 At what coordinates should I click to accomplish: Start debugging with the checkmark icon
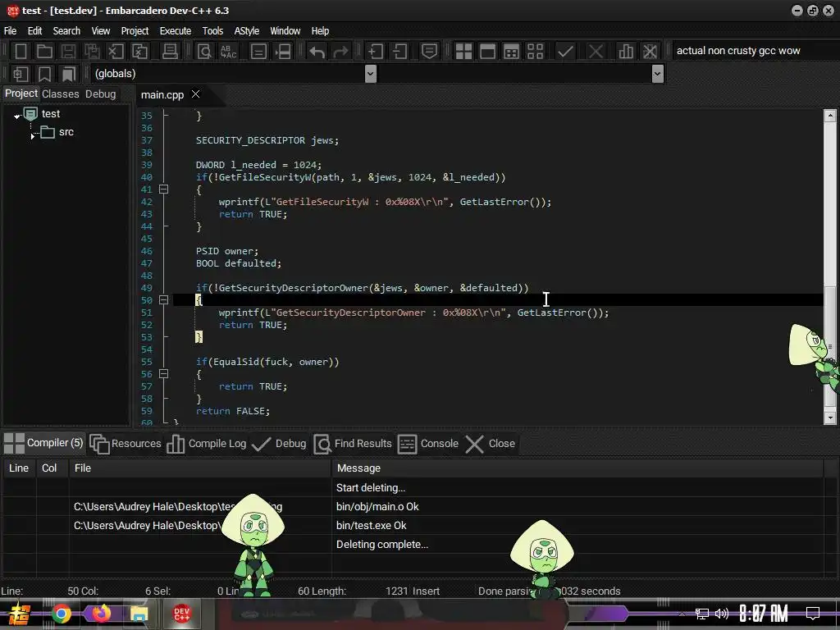[x=565, y=52]
